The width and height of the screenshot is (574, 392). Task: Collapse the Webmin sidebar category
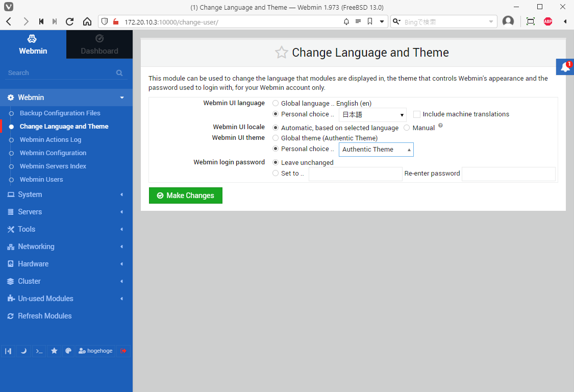[x=66, y=97]
